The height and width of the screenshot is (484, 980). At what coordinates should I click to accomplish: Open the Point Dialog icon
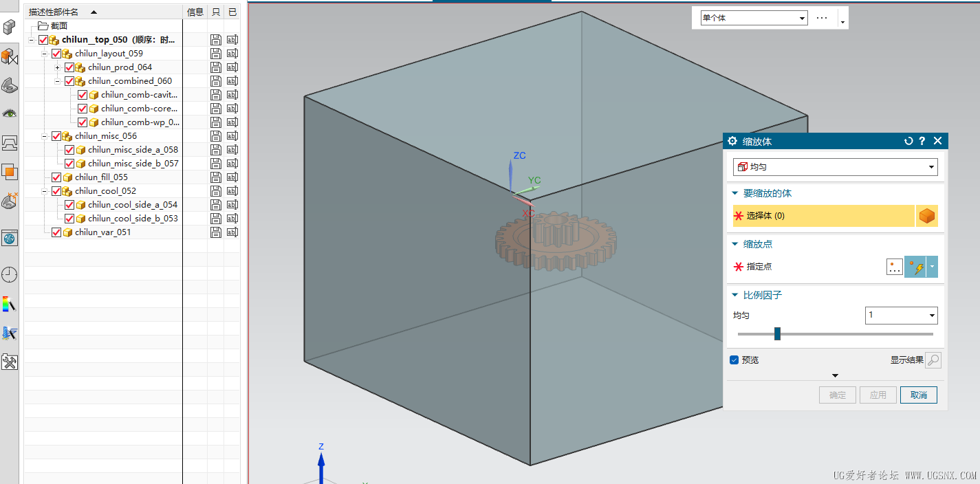pyautogui.click(x=894, y=267)
